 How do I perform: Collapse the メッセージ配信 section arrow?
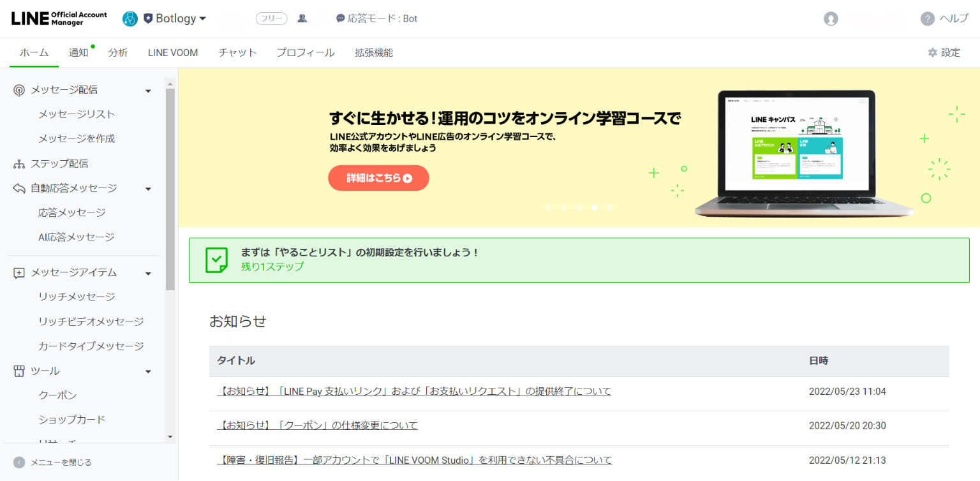click(x=148, y=91)
